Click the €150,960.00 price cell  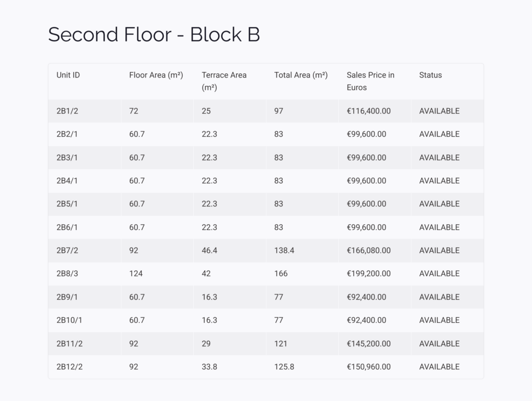(x=368, y=367)
